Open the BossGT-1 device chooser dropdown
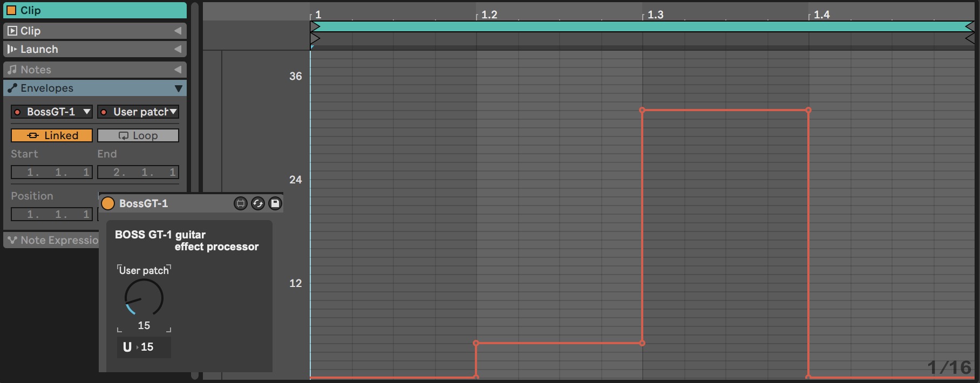Image resolution: width=980 pixels, height=383 pixels. click(x=86, y=112)
